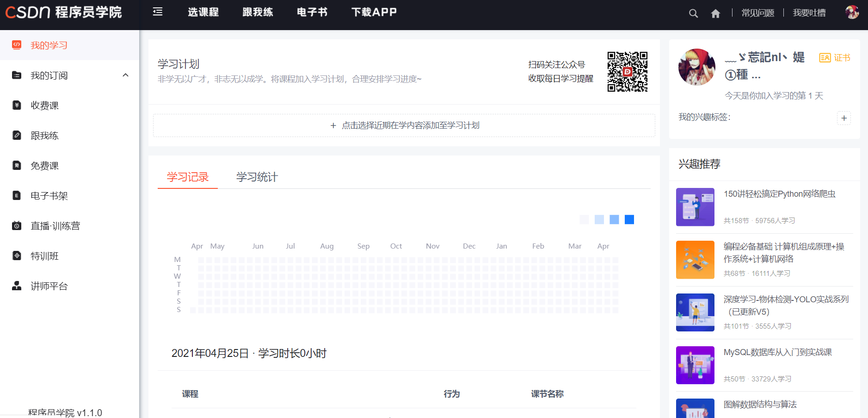868x418 pixels.
Task: Click the profile username text
Action: tap(765, 66)
